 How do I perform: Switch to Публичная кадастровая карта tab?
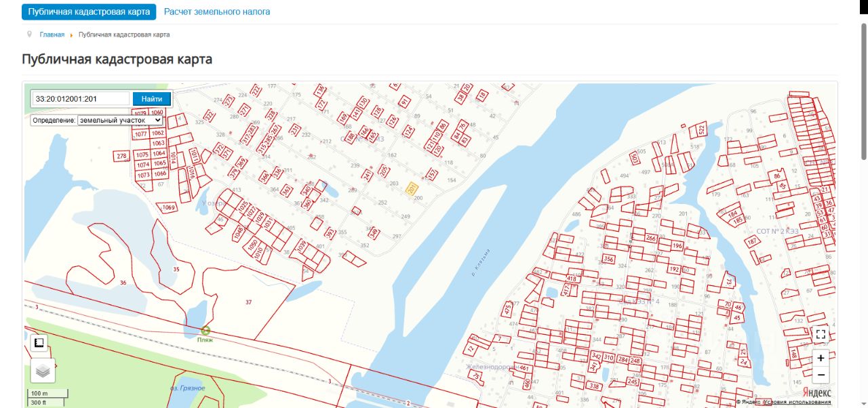(x=89, y=12)
